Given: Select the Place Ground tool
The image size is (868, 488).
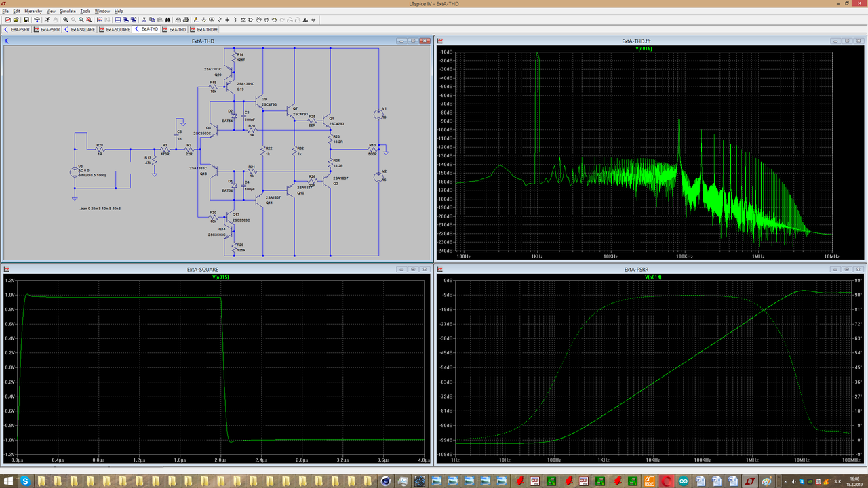Looking at the screenshot, I should tap(203, 20).
